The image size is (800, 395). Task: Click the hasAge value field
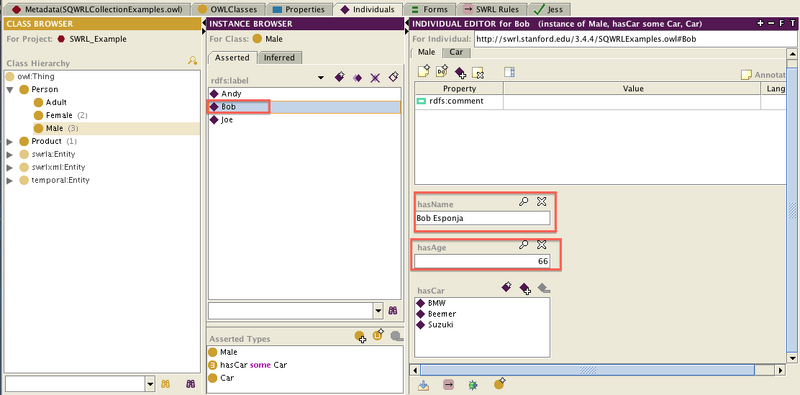[482, 261]
